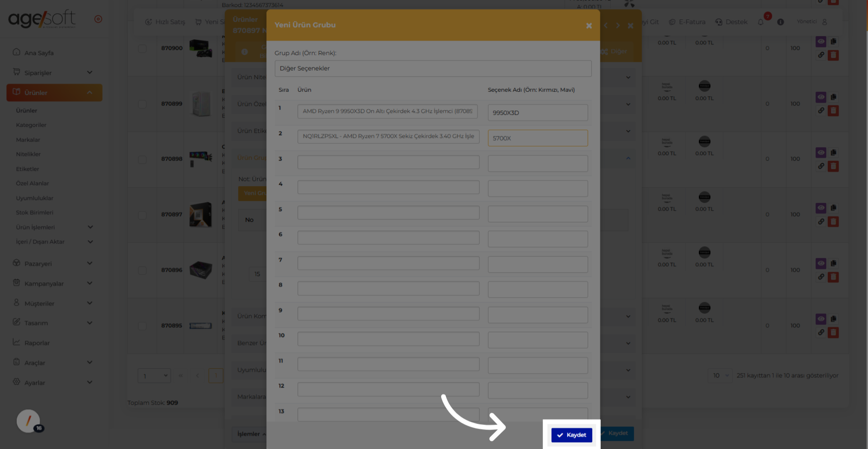This screenshot has width=868, height=449.
Task: Expand İçeri / Dışarı Aktar submenu
Action: pyautogui.click(x=54, y=242)
